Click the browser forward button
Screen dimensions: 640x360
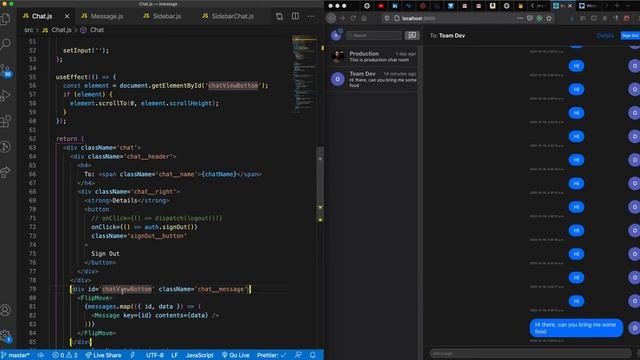click(x=342, y=18)
